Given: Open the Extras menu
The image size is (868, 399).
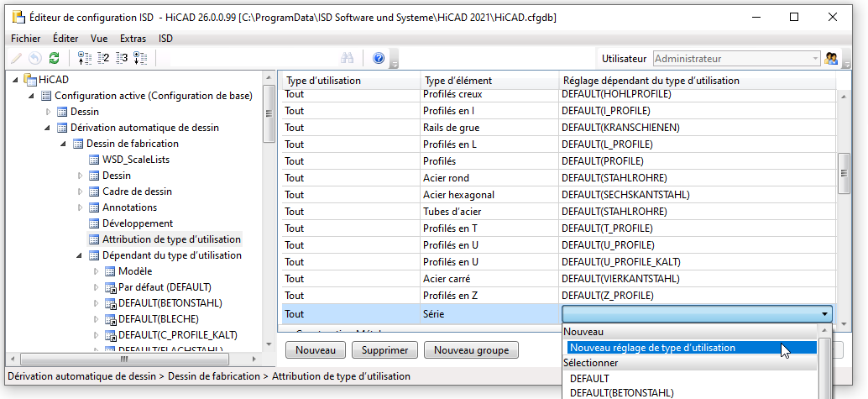Looking at the screenshot, I should click(132, 38).
